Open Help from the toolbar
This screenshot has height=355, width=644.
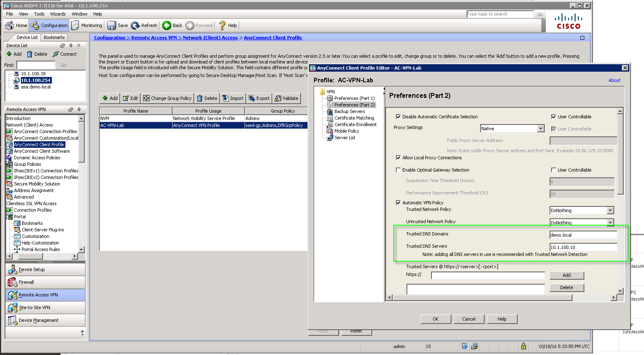coord(228,25)
